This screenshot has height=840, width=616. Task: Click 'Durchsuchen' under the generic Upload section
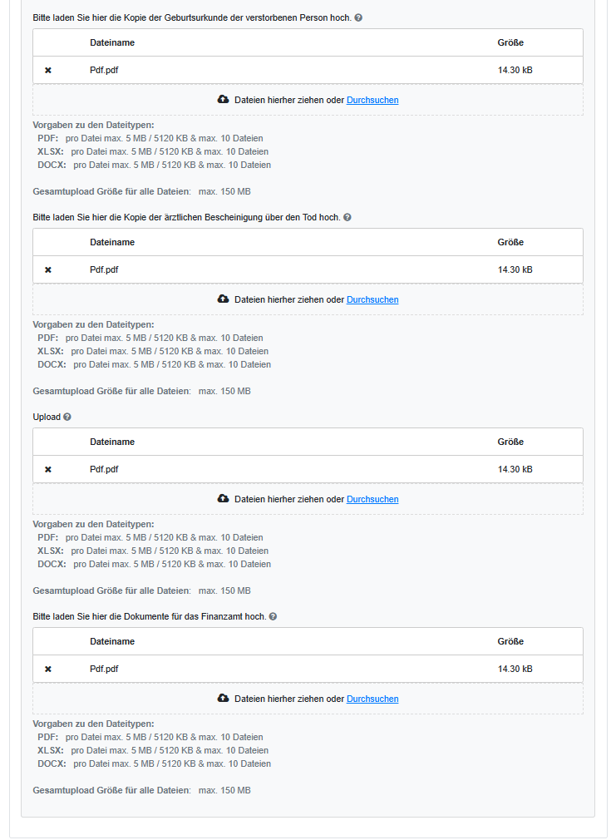(372, 499)
